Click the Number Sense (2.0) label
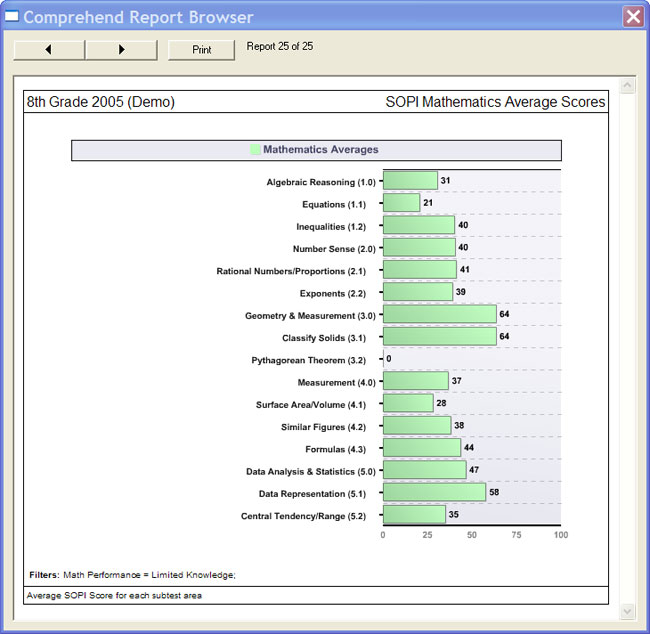The width and height of the screenshot is (650, 634). pyautogui.click(x=334, y=249)
